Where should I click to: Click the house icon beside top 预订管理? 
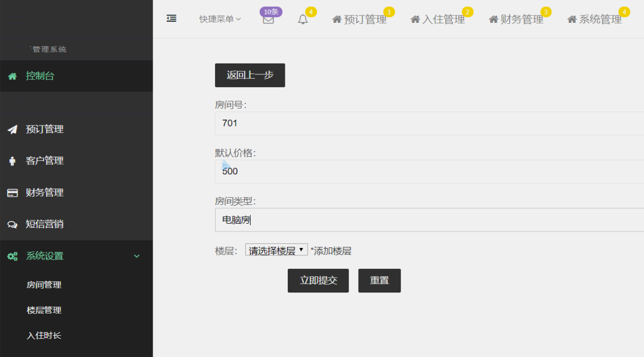pyautogui.click(x=337, y=19)
